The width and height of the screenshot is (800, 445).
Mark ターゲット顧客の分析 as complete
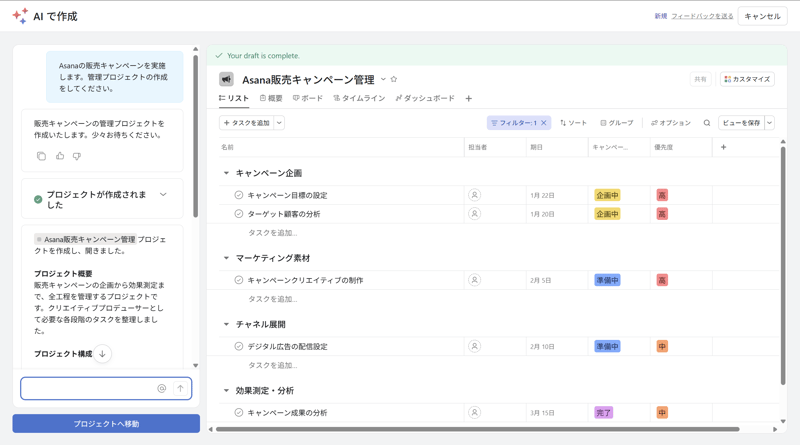click(x=238, y=214)
